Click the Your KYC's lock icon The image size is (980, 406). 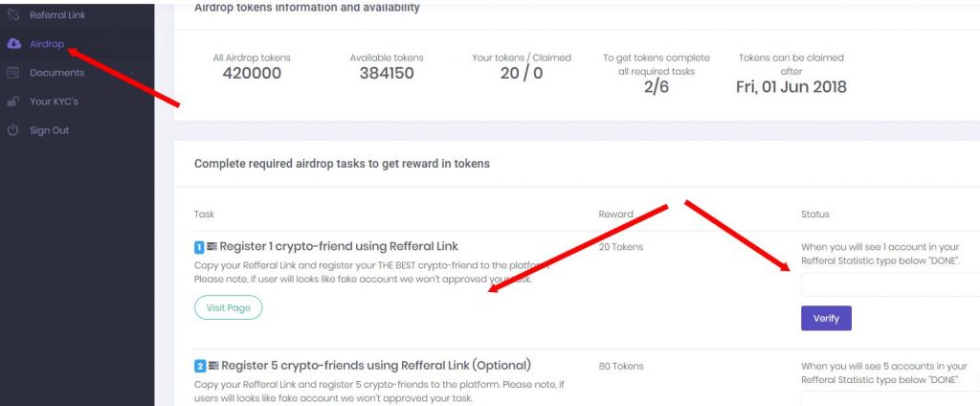(x=13, y=101)
